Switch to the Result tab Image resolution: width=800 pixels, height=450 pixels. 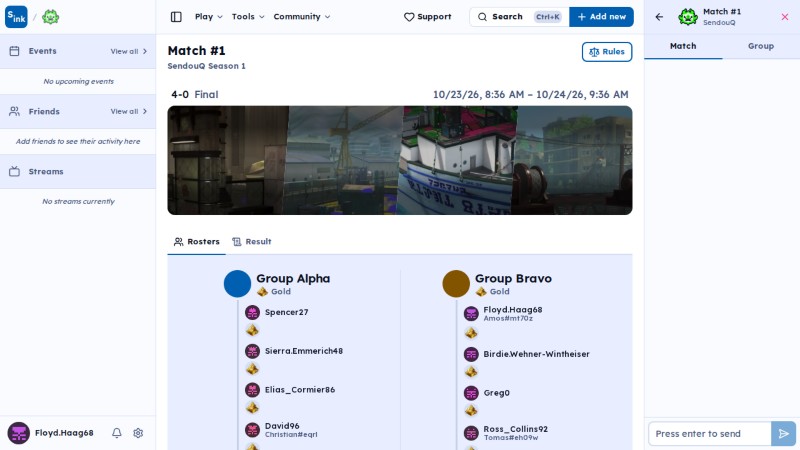[x=252, y=242]
